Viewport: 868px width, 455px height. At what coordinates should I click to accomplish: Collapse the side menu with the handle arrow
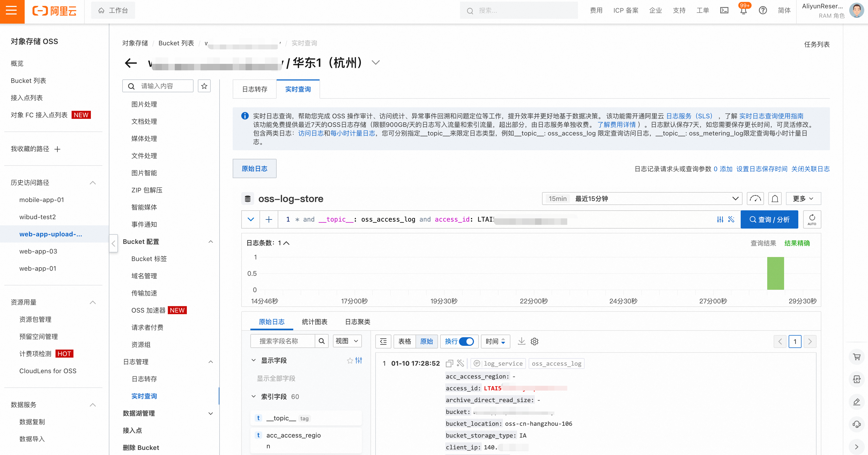[114, 244]
